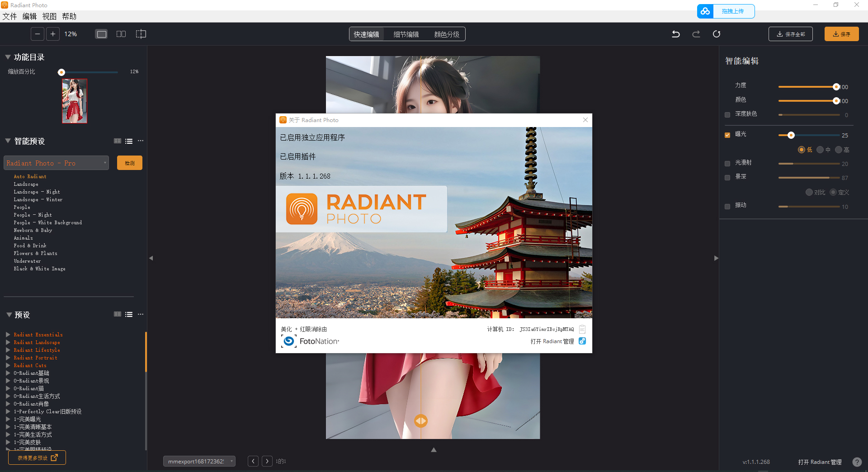Expand the bottom filmstrip arrow
The width and height of the screenshot is (868, 472).
pos(434,450)
